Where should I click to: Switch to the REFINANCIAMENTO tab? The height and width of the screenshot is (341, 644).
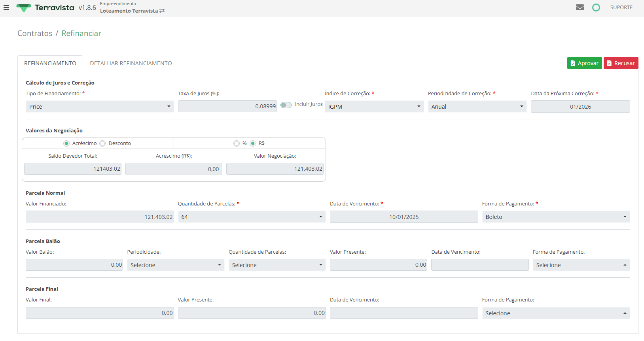click(x=50, y=63)
